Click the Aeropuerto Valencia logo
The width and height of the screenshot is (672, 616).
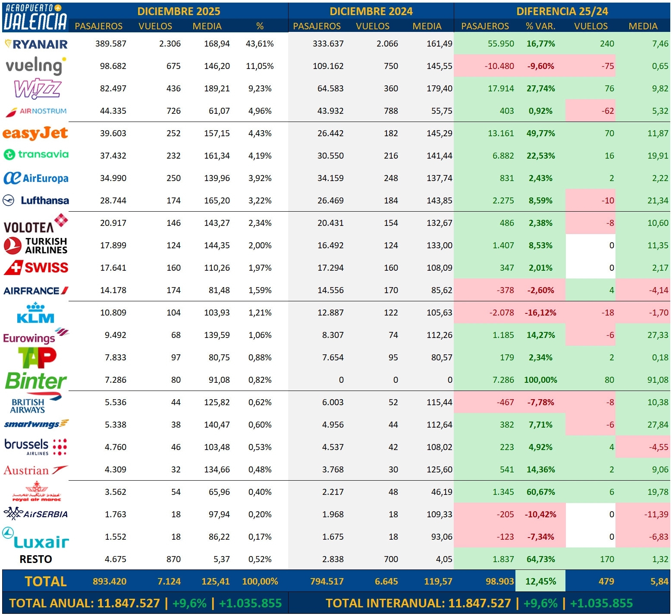click(x=35, y=17)
